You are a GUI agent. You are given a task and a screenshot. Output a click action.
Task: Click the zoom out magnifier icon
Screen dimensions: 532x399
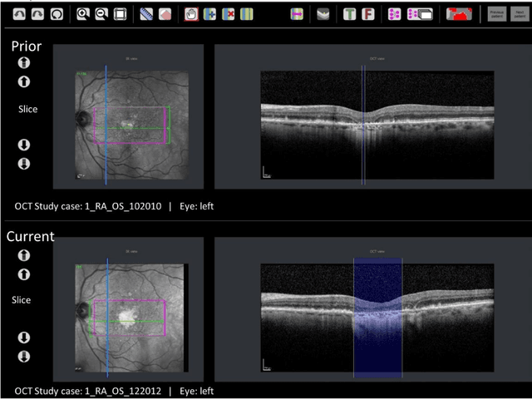(101, 14)
